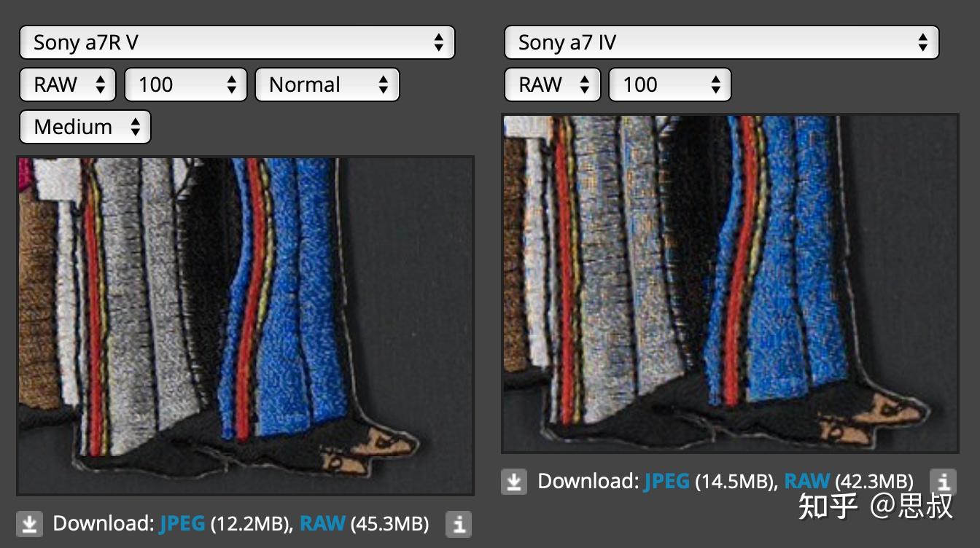Click the Sony a7 IV comparison image
This screenshot has height=548, width=980.
pyautogui.click(x=730, y=283)
